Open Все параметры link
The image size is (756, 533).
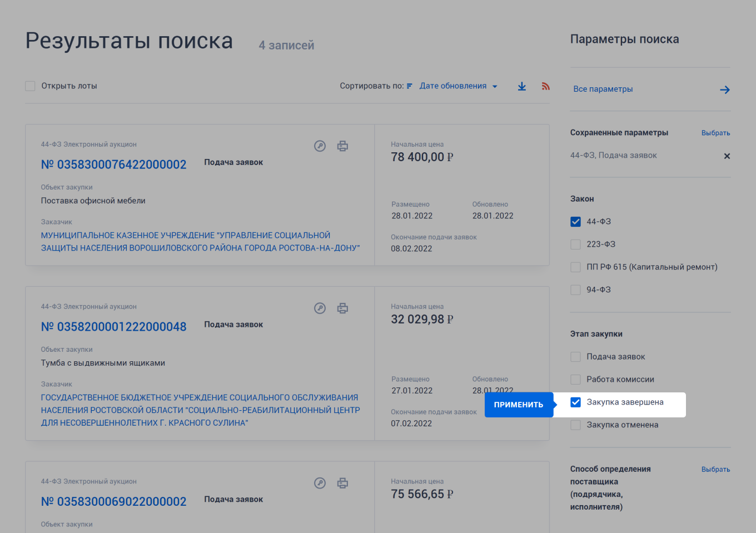603,89
